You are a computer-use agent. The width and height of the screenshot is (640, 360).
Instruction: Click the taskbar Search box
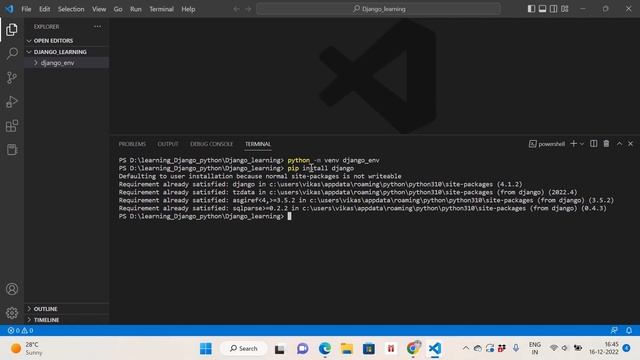pyautogui.click(x=244, y=349)
